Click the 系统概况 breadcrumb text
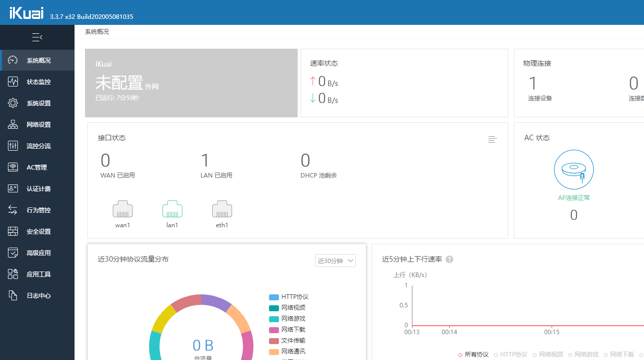644x360 pixels. [x=97, y=32]
